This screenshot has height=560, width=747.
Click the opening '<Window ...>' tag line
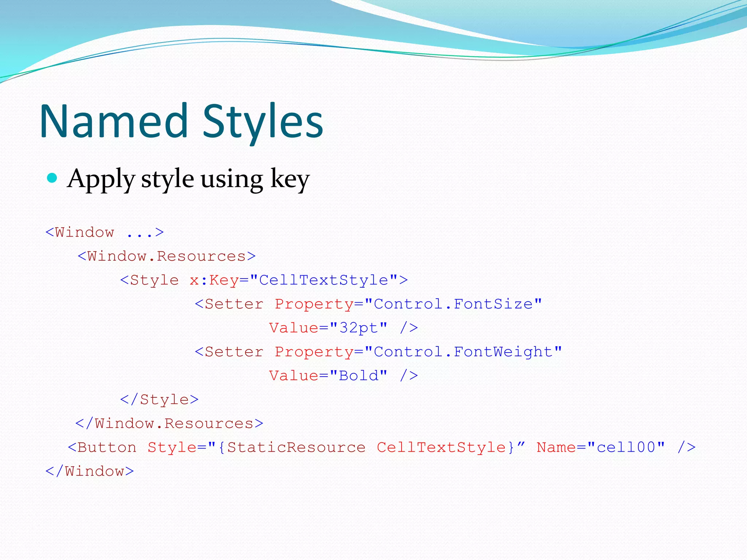coord(105,233)
